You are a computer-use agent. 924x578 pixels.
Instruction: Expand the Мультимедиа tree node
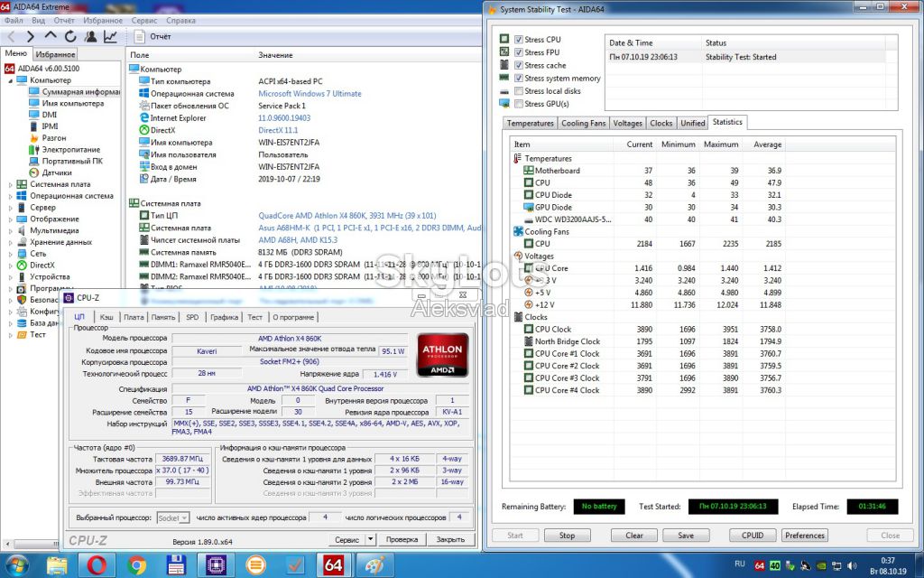10,230
